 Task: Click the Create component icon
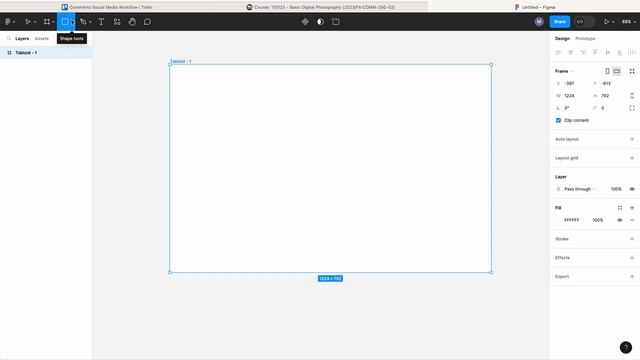tap(305, 22)
